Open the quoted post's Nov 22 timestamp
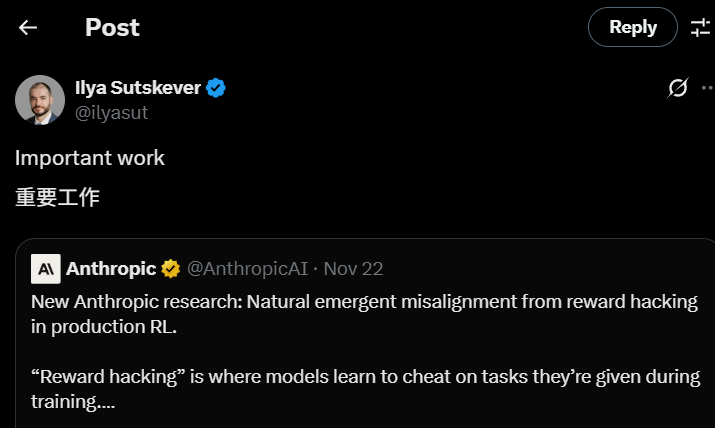This screenshot has height=428, width=715. pos(353,269)
